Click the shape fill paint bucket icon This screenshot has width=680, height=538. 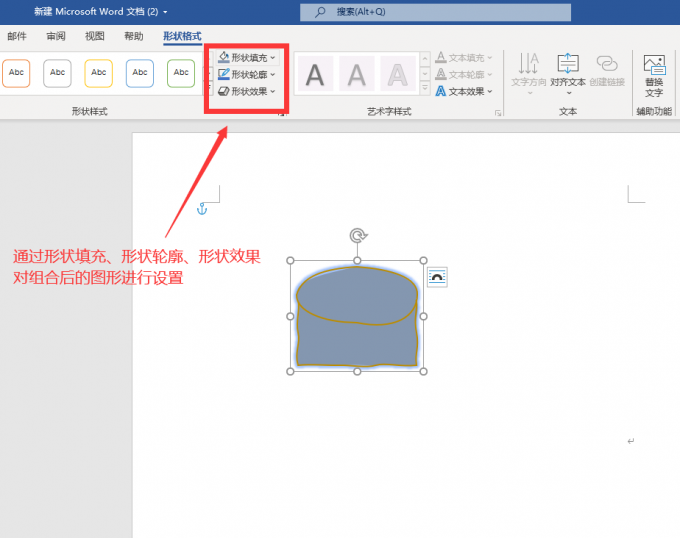pyautogui.click(x=224, y=57)
